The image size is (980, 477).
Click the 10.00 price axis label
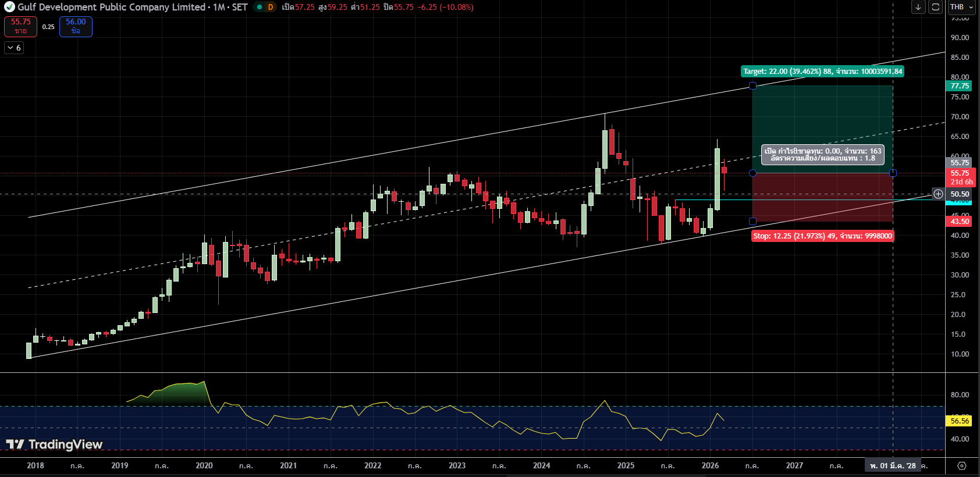(960, 354)
